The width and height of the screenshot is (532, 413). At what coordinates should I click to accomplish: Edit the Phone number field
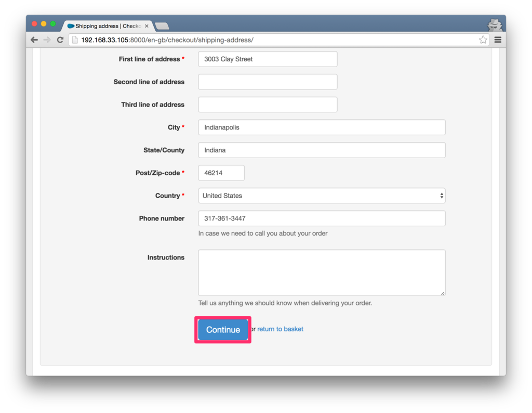coord(322,218)
